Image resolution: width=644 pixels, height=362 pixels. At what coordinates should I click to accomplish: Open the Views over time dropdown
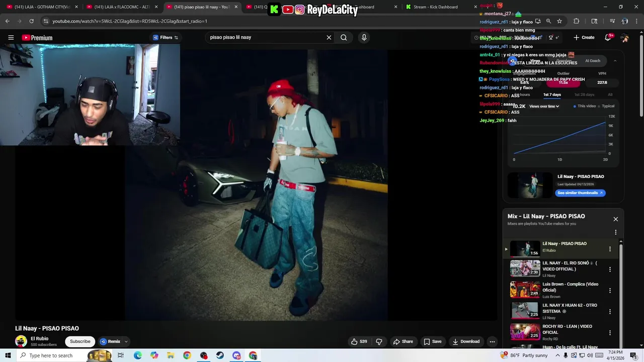544,107
